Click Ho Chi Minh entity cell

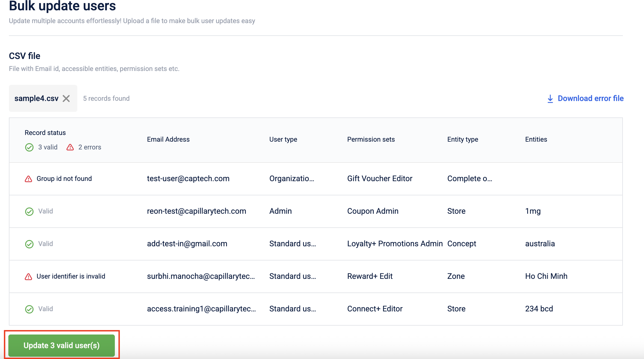[546, 276]
